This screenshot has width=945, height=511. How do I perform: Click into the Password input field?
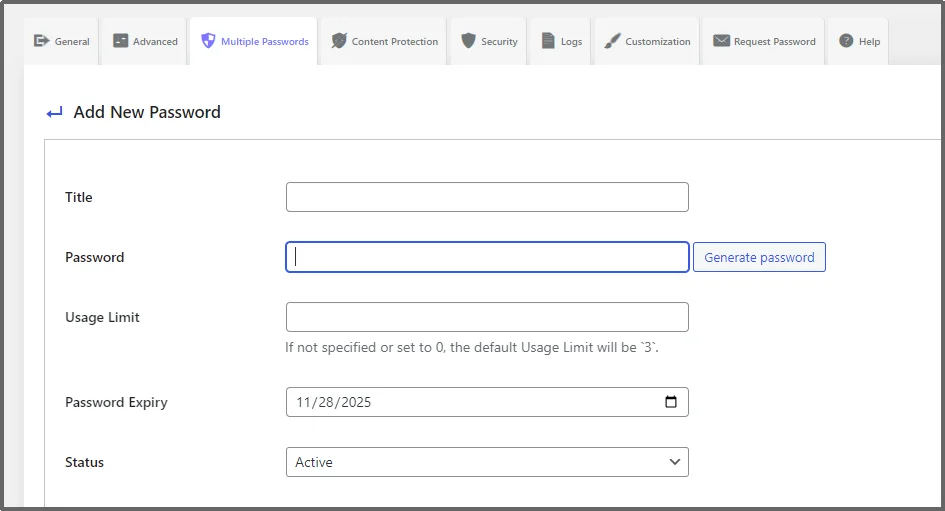coord(487,257)
